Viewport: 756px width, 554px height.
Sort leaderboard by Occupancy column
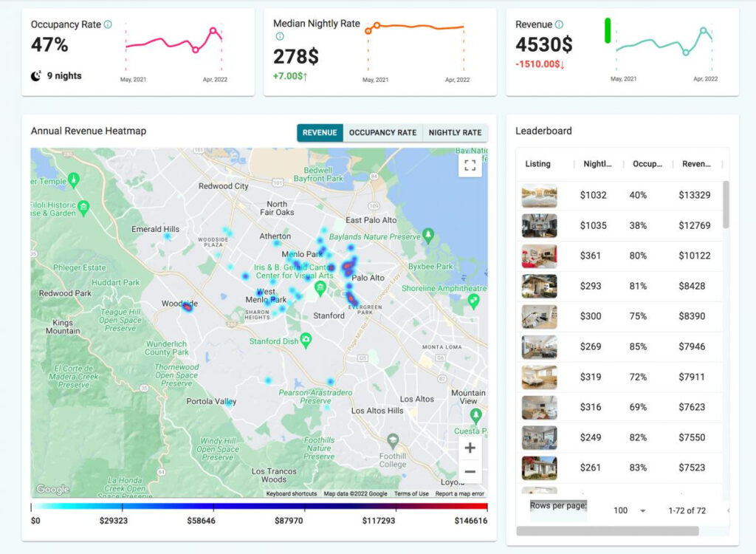[647, 164]
